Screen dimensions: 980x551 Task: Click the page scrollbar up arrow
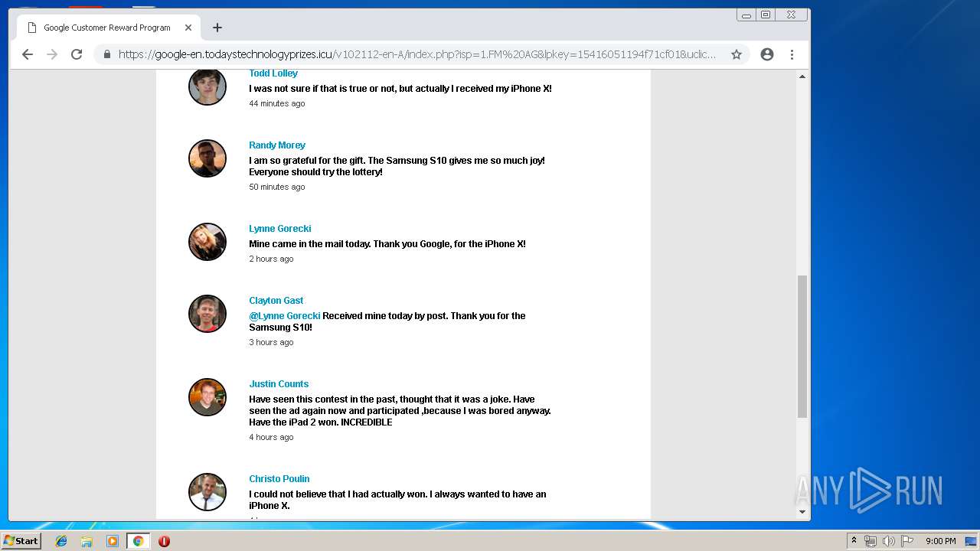tap(802, 76)
